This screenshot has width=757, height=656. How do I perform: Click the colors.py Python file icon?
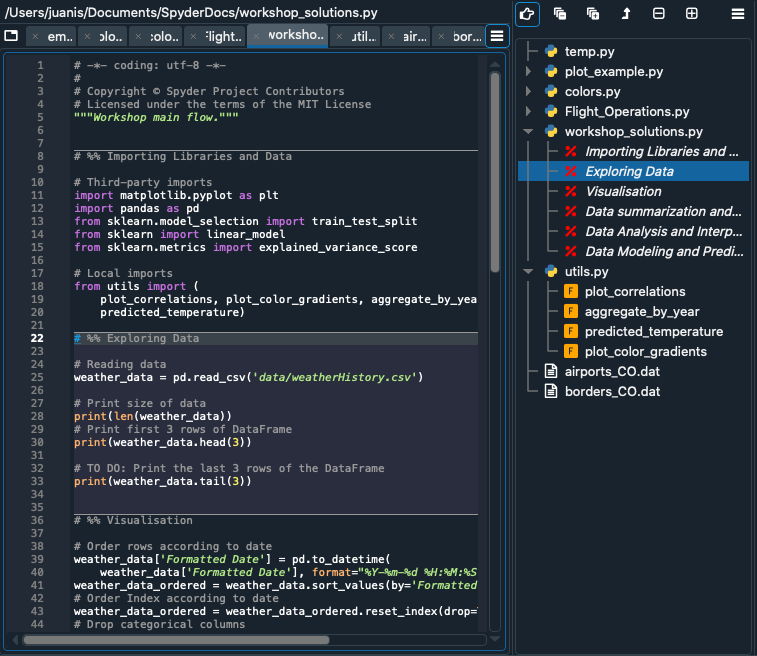point(551,91)
